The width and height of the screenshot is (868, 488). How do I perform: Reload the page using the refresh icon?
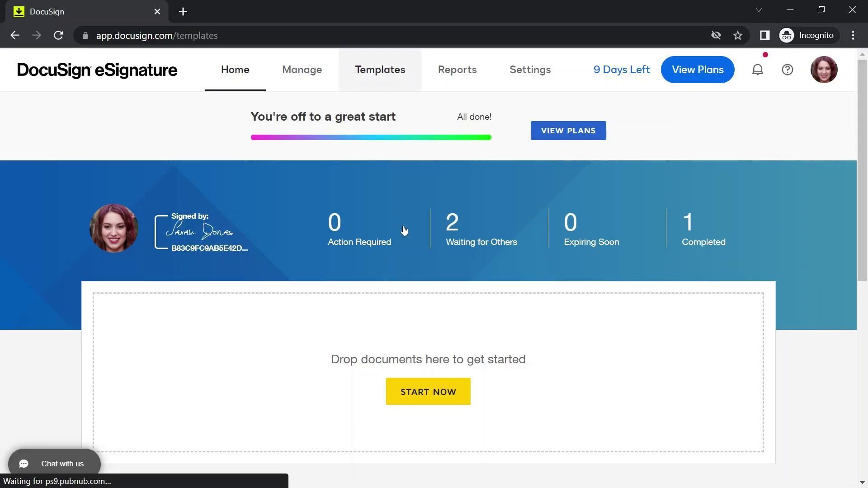point(58,35)
